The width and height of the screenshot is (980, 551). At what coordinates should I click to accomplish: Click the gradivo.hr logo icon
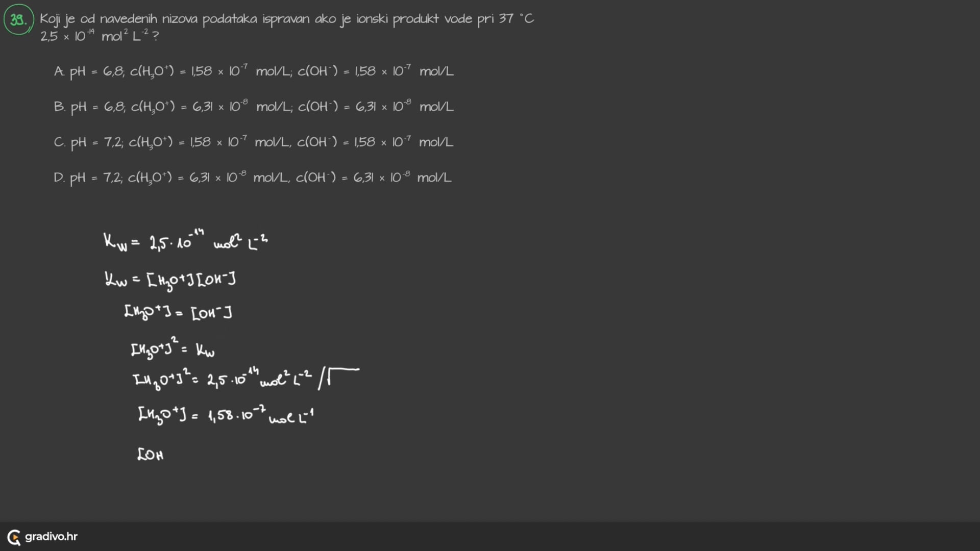click(14, 537)
